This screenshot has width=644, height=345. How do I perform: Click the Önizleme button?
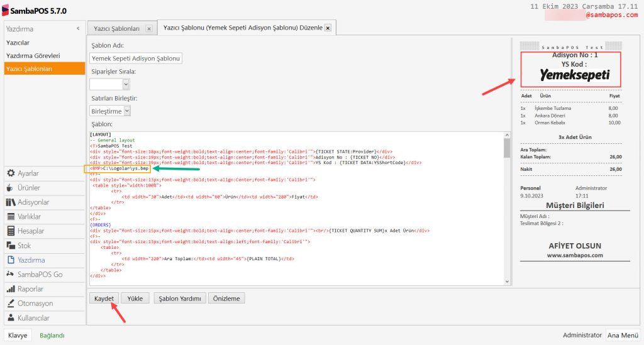pos(226,298)
